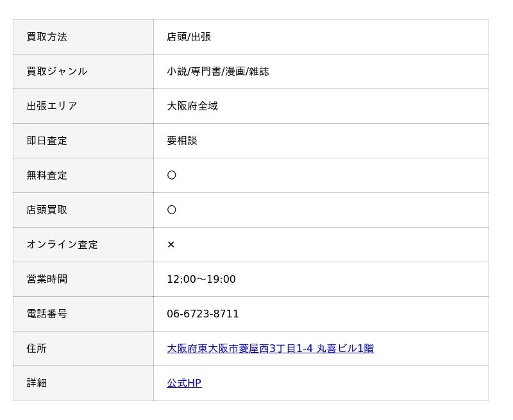Click the 営業時間 label
Image resolution: width=513 pixels, height=420 pixels.
(47, 279)
